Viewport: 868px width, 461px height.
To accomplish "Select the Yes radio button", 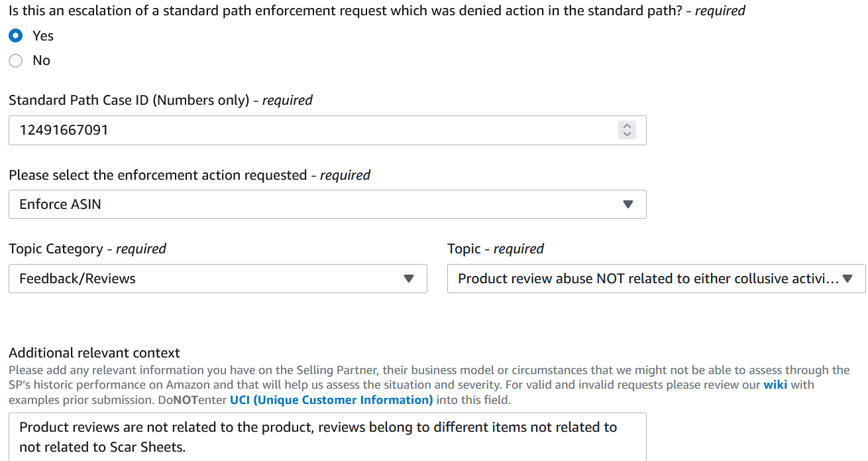I will tap(16, 36).
